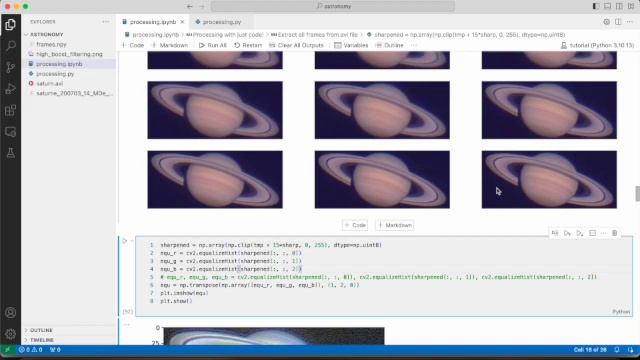The height and width of the screenshot is (360, 640).
Task: Change cell language mode Python
Action: 621,312
